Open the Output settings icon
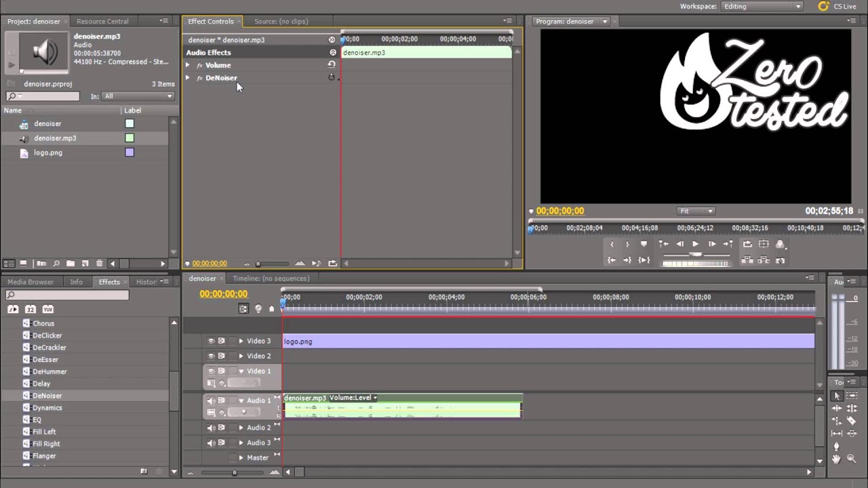The image size is (868, 488). click(x=780, y=244)
